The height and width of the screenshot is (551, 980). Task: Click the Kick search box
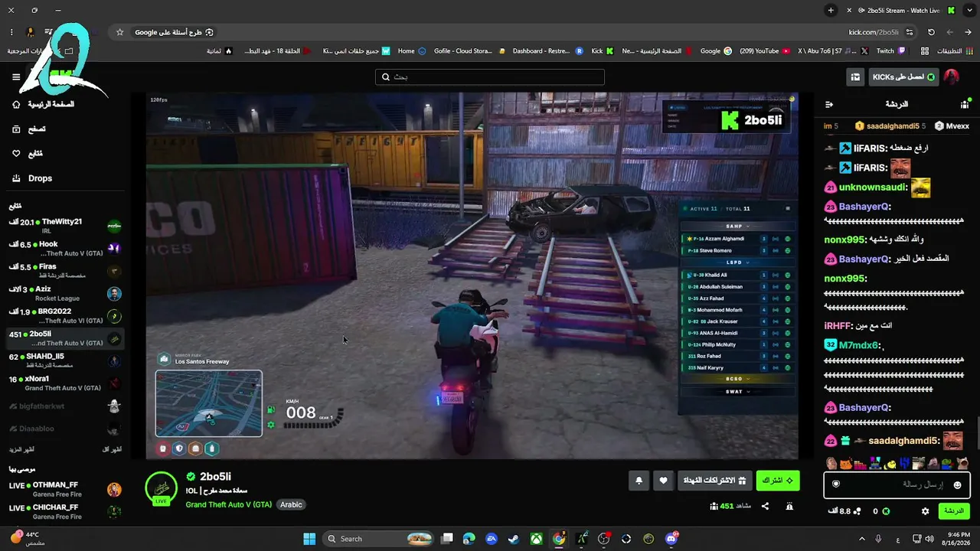click(490, 77)
